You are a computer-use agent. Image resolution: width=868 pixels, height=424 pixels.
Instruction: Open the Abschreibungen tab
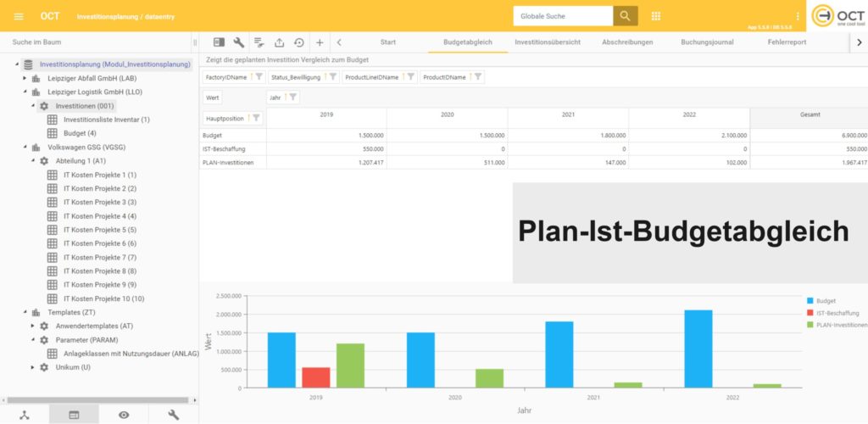click(x=627, y=42)
